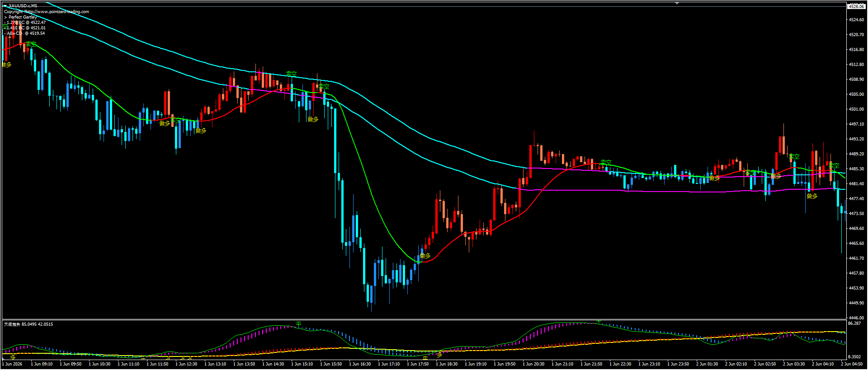The width and height of the screenshot is (868, 370).
Task: Click price scale value 4473.50
Action: point(856,214)
